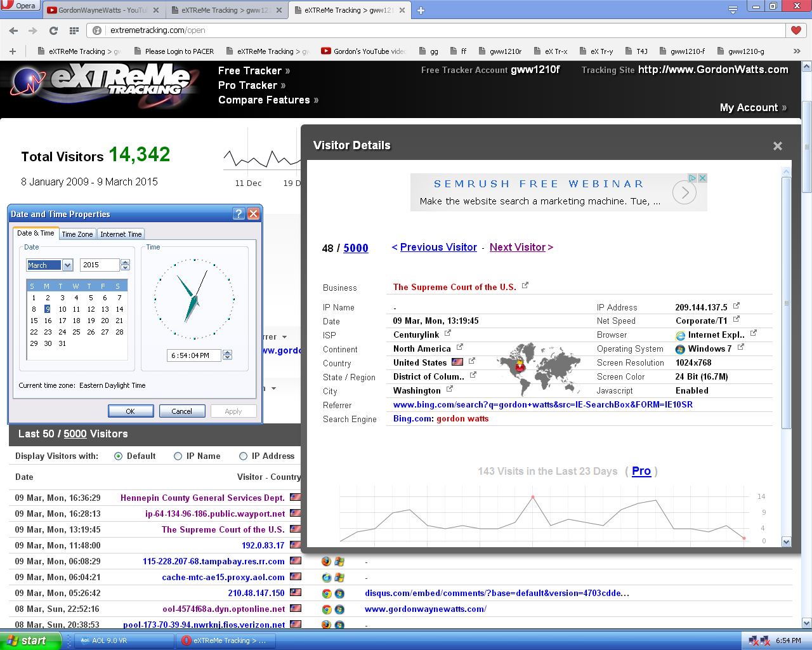The width and height of the screenshot is (812, 650).
Task: Open Hennepin County General Services Dept. visitor
Action: click(x=202, y=498)
